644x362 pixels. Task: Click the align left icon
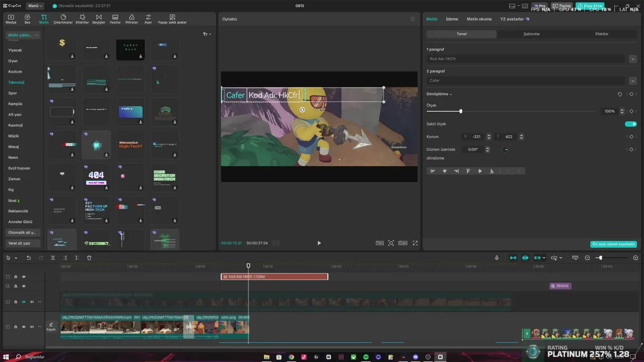(433, 171)
